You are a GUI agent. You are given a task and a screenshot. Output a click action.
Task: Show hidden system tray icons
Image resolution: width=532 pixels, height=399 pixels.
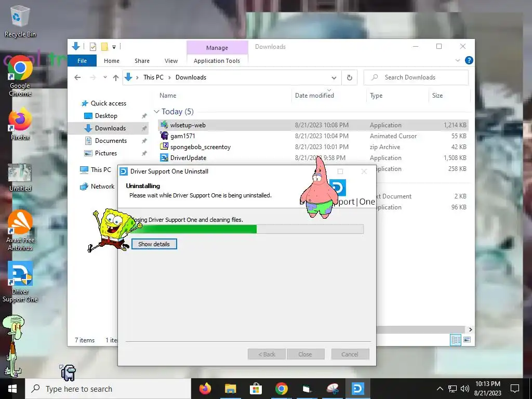440,389
